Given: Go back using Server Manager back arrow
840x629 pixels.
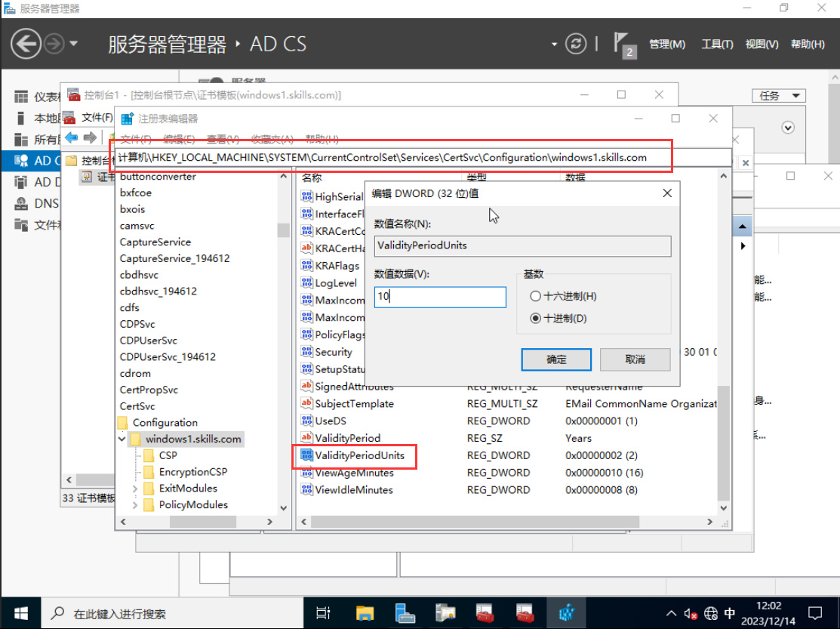Looking at the screenshot, I should point(25,44).
